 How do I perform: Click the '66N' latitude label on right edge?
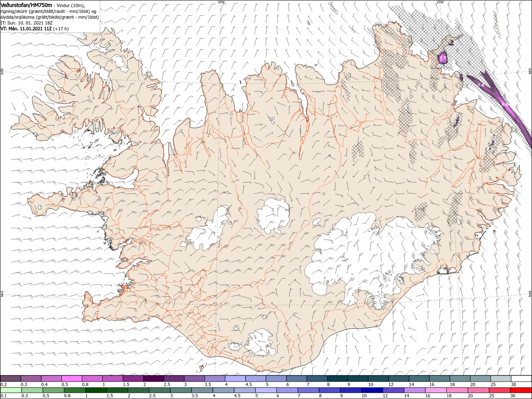coord(530,71)
